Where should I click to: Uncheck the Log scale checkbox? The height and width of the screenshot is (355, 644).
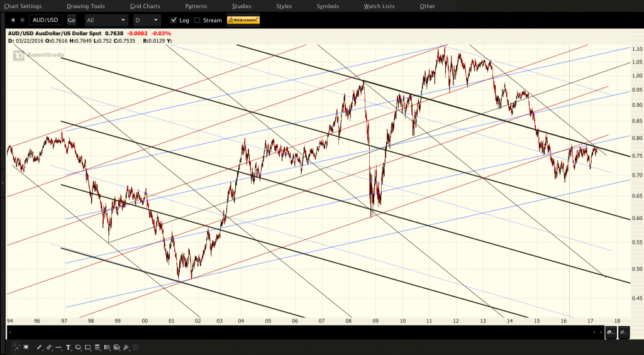tap(174, 19)
